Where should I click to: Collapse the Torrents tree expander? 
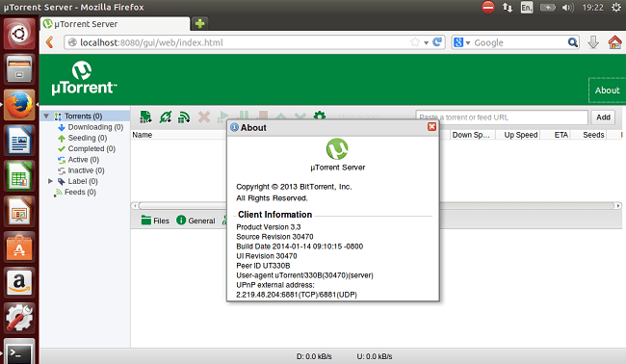(46, 117)
